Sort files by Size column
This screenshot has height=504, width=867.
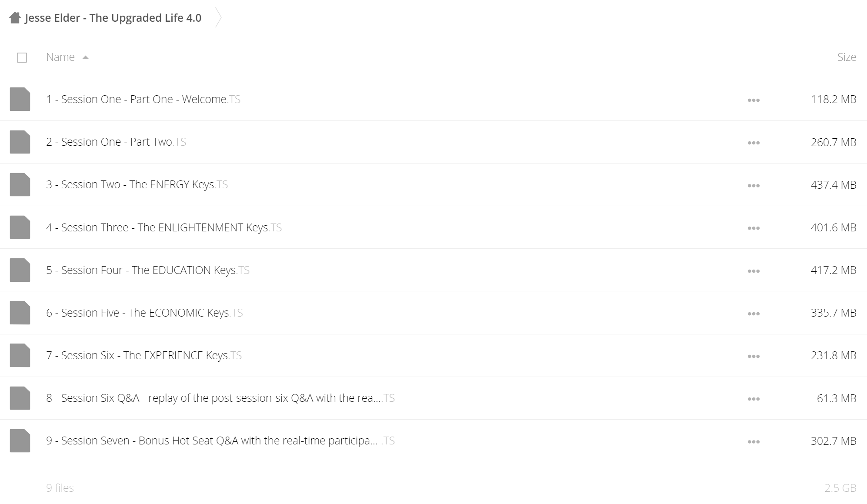tap(847, 57)
